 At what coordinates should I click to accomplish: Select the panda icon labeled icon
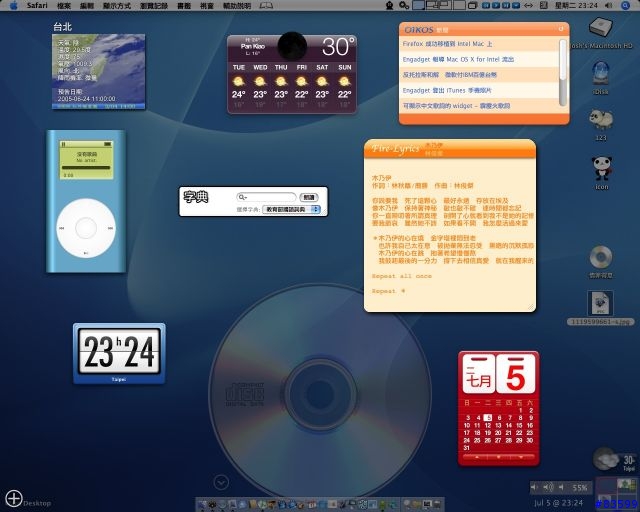pyautogui.click(x=602, y=168)
